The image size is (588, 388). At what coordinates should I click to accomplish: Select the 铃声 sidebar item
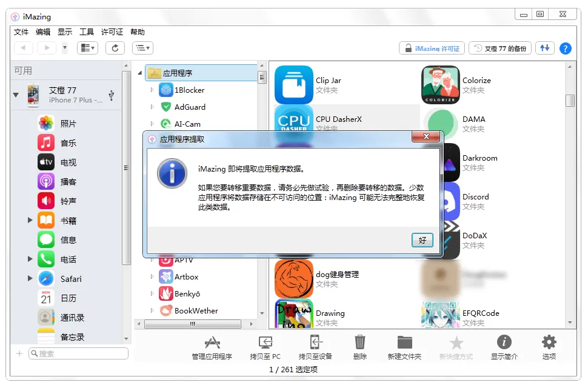[67, 201]
